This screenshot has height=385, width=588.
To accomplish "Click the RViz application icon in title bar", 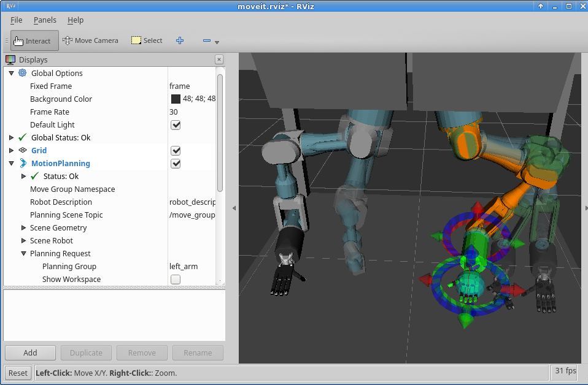I will pyautogui.click(x=11, y=6).
